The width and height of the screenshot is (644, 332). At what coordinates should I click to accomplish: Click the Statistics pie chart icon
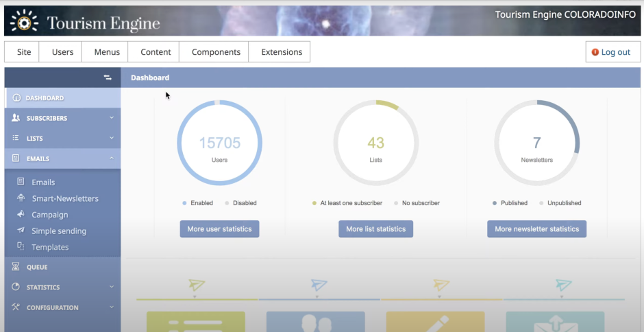pyautogui.click(x=16, y=287)
